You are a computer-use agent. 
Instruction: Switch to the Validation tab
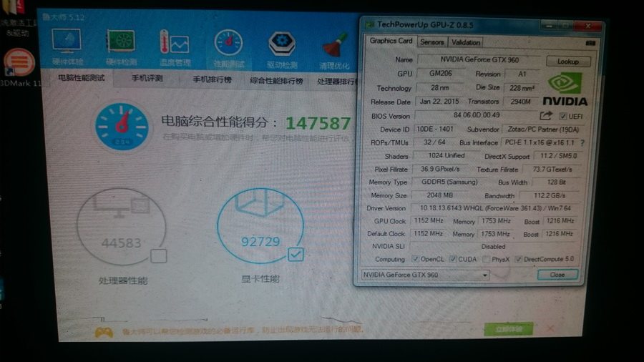(x=465, y=42)
